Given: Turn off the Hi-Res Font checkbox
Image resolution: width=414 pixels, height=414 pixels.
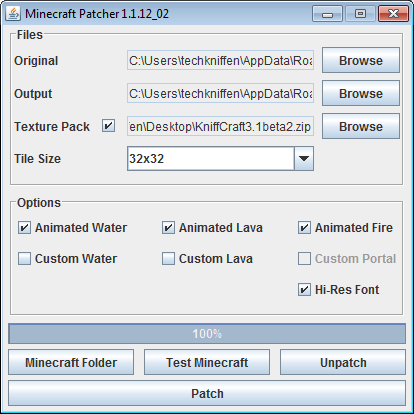Looking at the screenshot, I should click(304, 290).
